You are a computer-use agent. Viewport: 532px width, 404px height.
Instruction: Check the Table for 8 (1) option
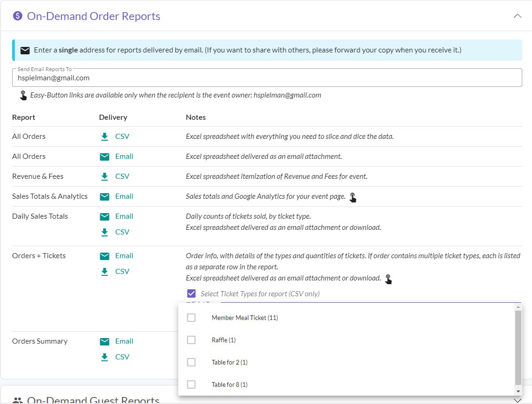coord(191,384)
